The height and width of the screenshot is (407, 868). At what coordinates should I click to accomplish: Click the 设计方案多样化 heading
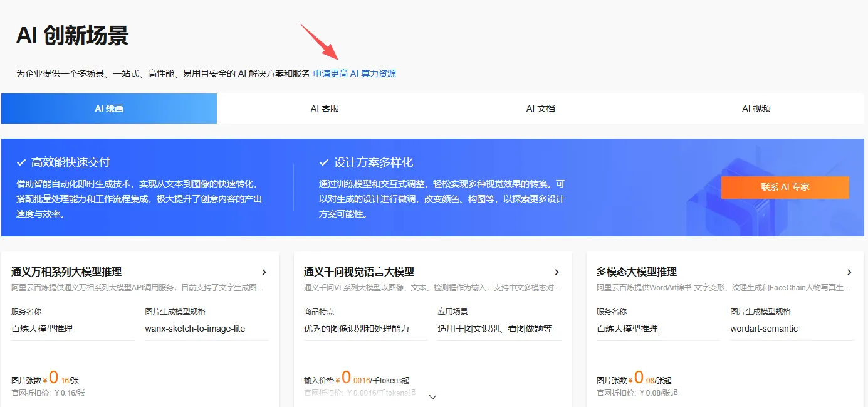pos(374,162)
